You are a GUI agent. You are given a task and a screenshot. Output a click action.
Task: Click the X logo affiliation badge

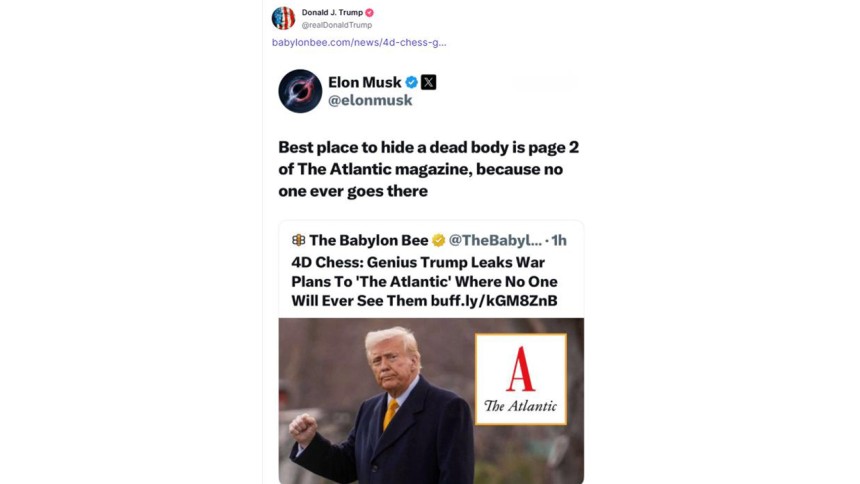tap(428, 82)
